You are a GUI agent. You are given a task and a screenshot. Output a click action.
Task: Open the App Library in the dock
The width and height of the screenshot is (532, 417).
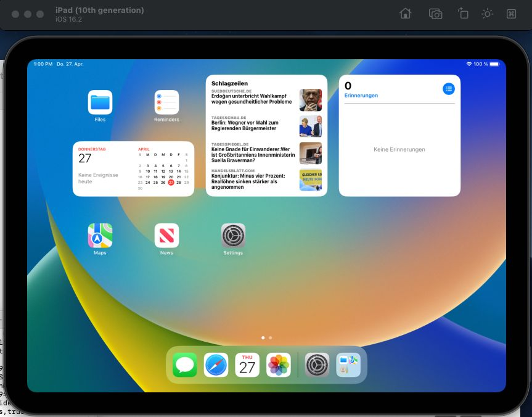coord(348,365)
